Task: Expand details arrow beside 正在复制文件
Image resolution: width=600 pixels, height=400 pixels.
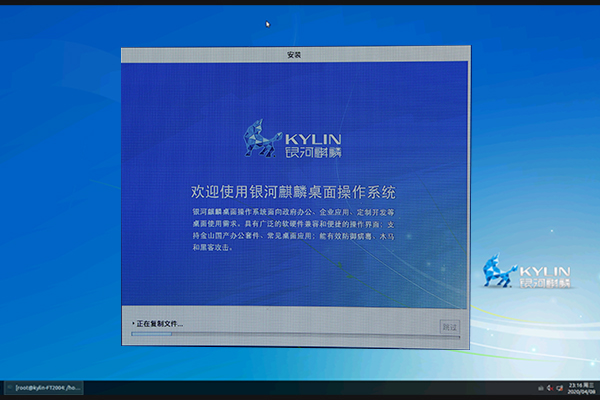Action: pos(133,324)
